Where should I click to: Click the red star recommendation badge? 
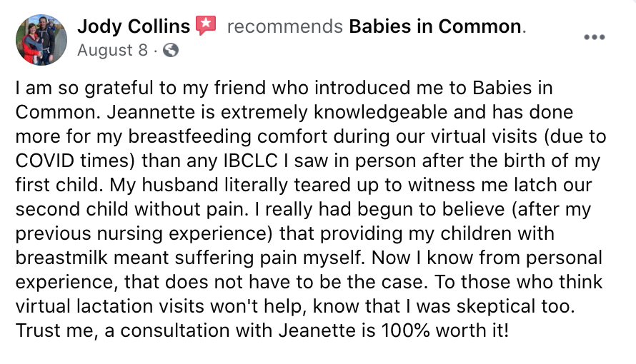click(x=206, y=26)
